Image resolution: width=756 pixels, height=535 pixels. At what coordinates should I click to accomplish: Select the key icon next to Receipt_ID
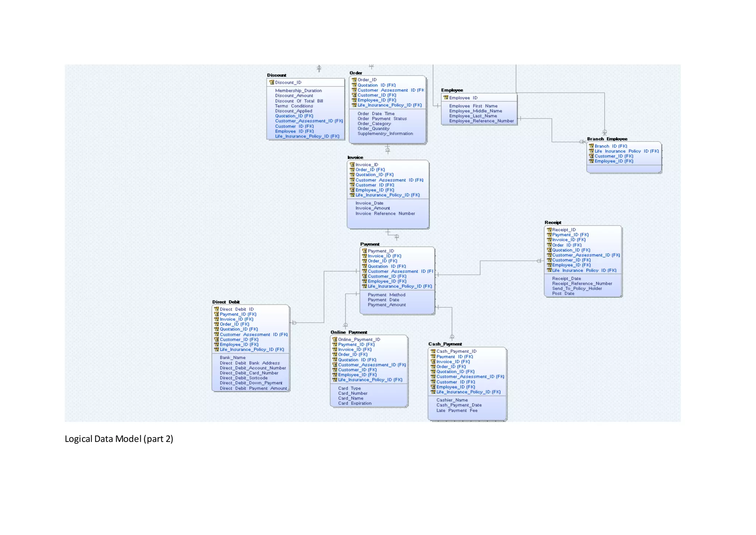pyautogui.click(x=549, y=229)
